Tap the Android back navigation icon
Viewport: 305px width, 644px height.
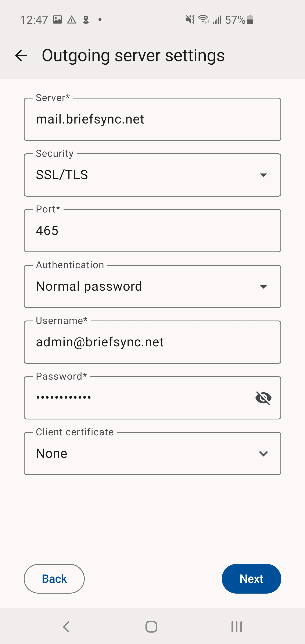(66, 626)
